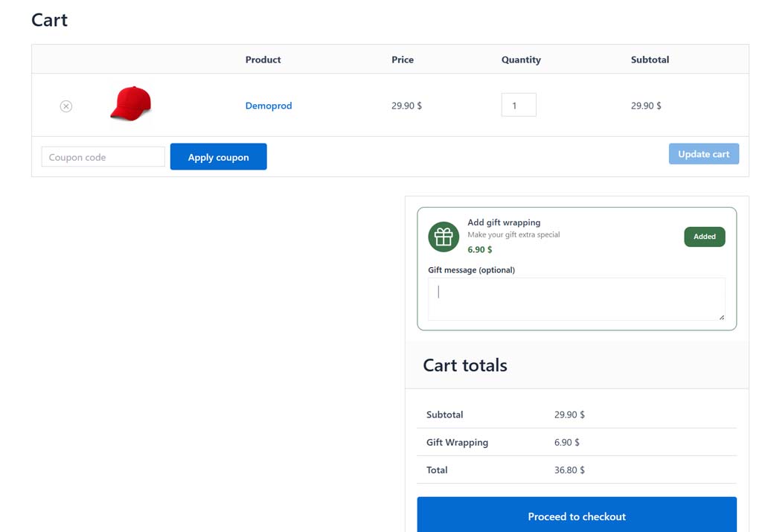
Task: Toggle the Added gift wrapping button
Action: (705, 237)
